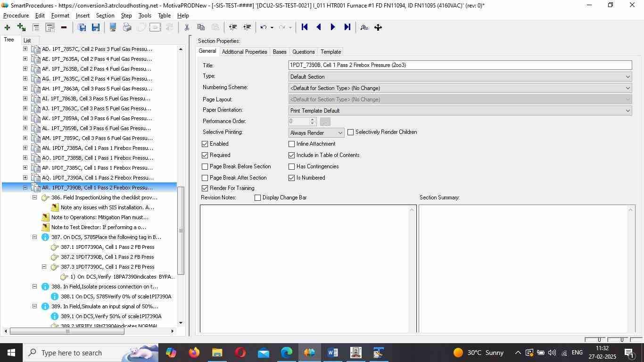Click the red minus remove icon
644x362 pixels.
click(64, 27)
